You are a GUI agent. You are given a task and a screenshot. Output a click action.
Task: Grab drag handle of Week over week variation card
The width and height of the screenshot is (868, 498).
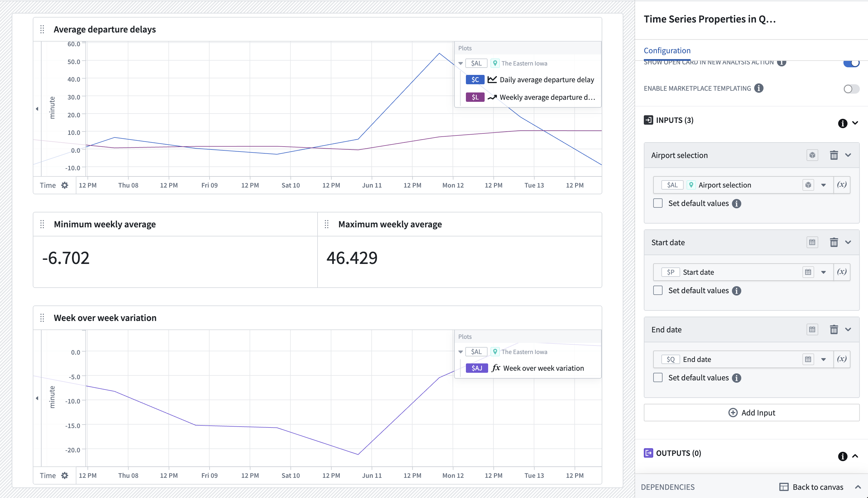(42, 318)
